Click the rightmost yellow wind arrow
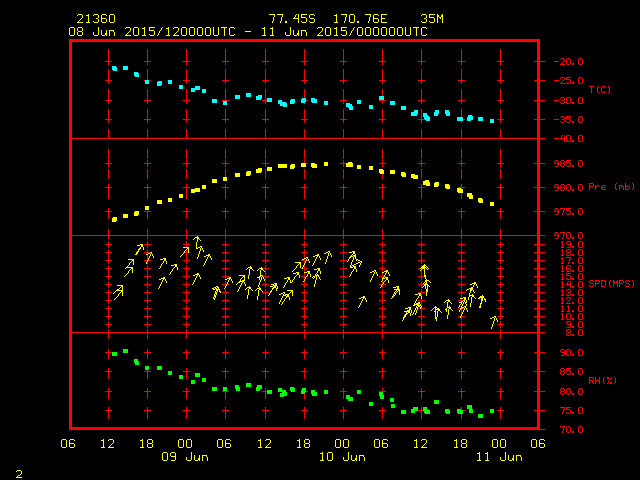The width and height of the screenshot is (640, 480). click(493, 321)
